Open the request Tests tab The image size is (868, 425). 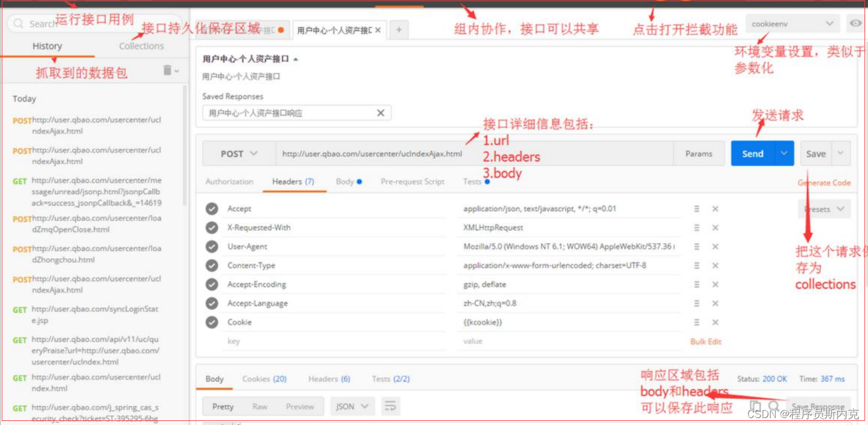pos(476,181)
